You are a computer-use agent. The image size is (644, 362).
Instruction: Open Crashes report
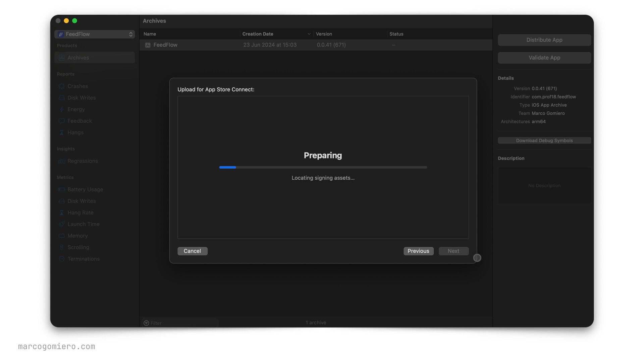point(77,86)
